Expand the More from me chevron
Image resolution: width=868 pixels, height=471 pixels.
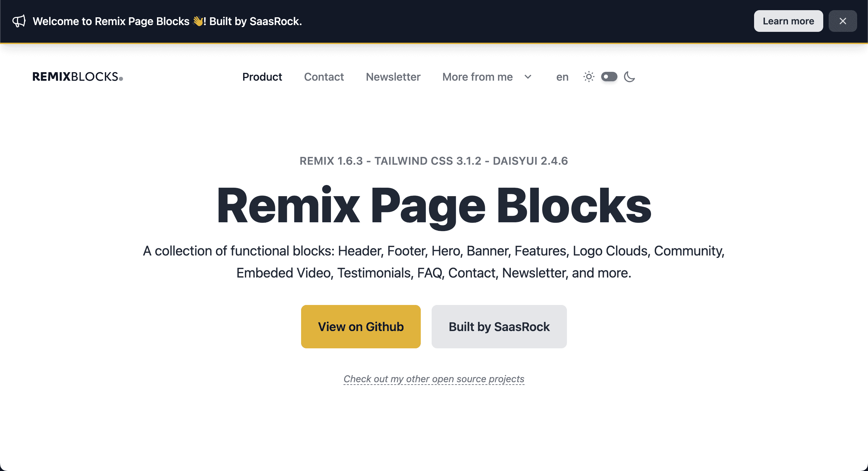[x=528, y=77]
